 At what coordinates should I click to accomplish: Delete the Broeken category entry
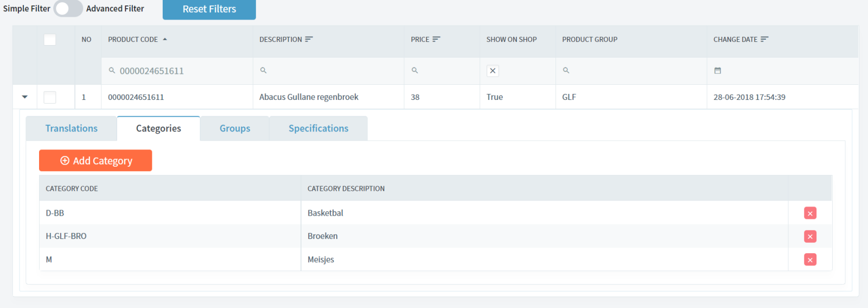(x=810, y=236)
